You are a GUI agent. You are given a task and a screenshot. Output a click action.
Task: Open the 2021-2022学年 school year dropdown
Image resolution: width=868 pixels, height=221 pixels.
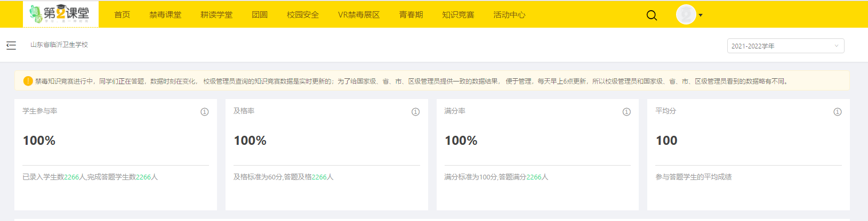[785, 46]
